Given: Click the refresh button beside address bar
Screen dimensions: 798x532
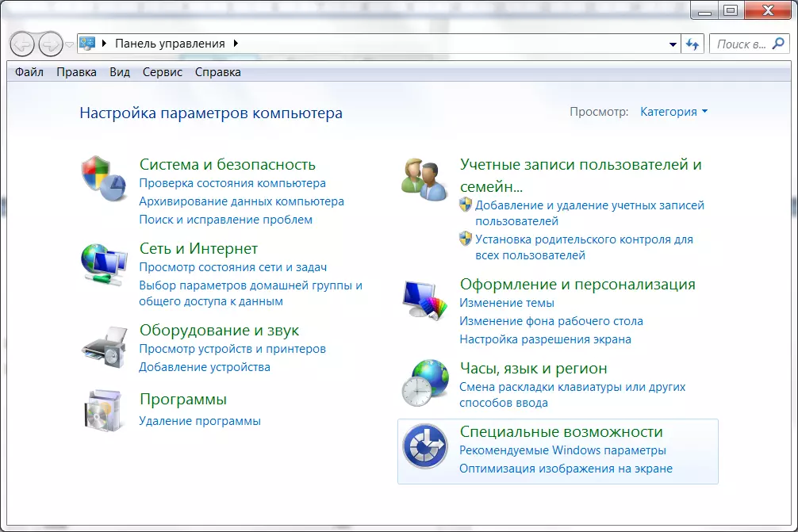Looking at the screenshot, I should (693, 44).
